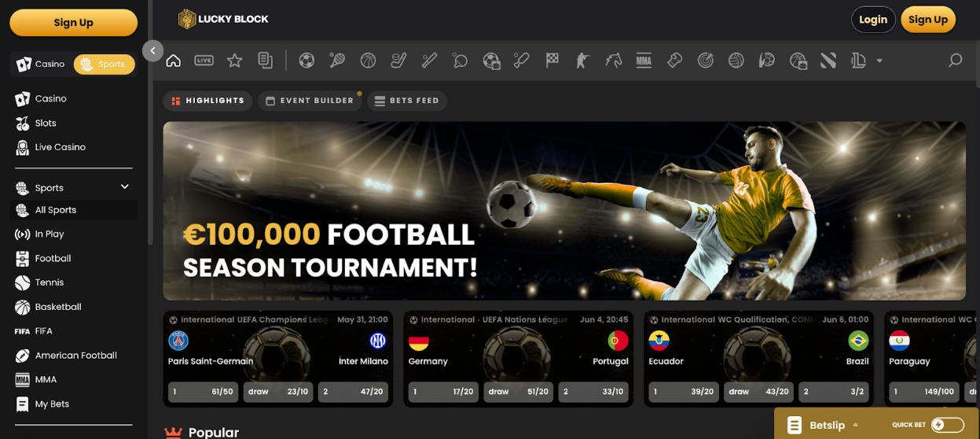The height and width of the screenshot is (439, 980).
Task: Bet on Portugal win at 33/10
Action: click(x=593, y=392)
